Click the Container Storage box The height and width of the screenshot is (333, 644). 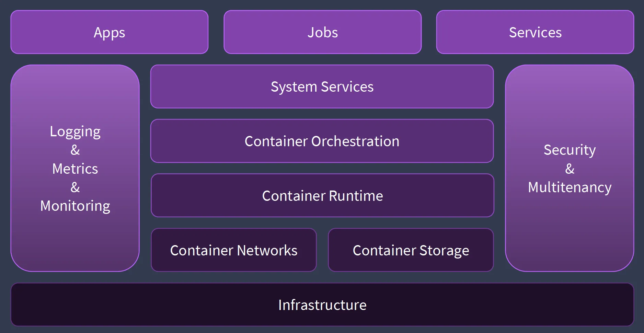[x=411, y=250]
